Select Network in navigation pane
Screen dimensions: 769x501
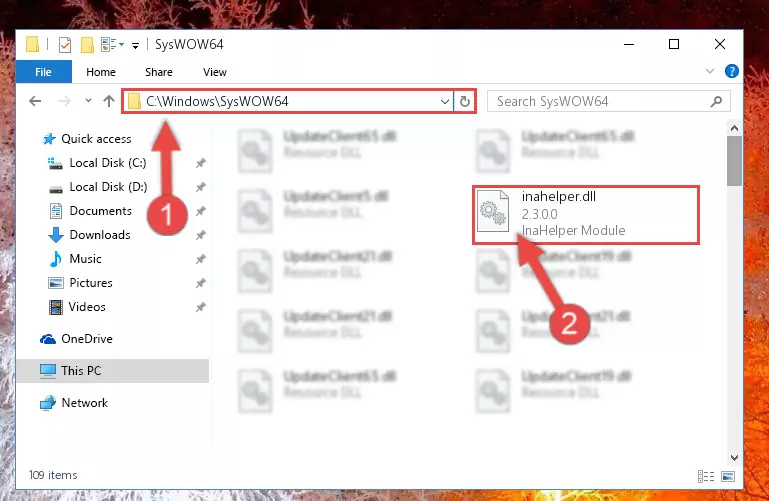point(74,403)
